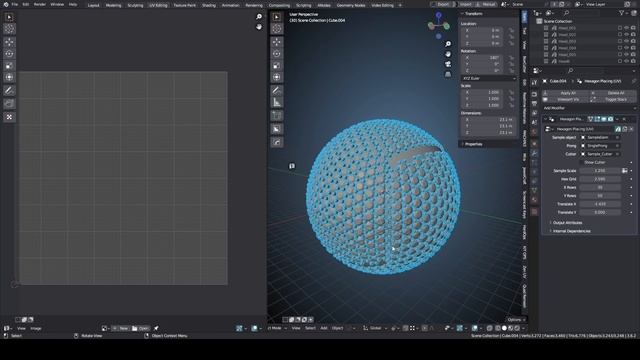Toggle camera view in 3D viewport
This screenshot has width=640, height=360.
[x=448, y=64]
